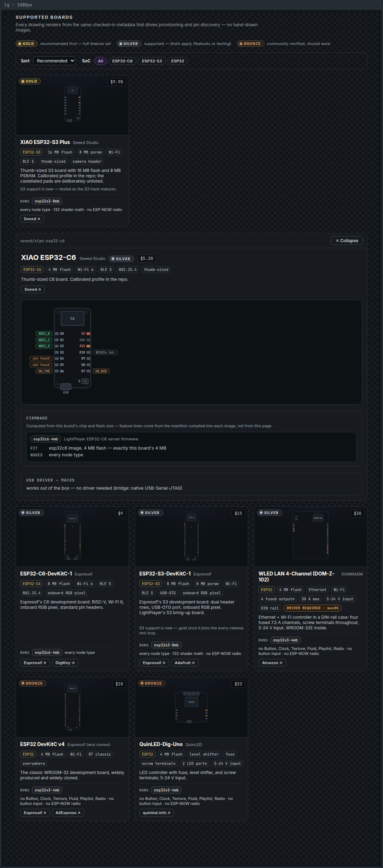The height and width of the screenshot is (868, 383).
Task: Filter boards by plain ESP32 chip
Action: 177,61
